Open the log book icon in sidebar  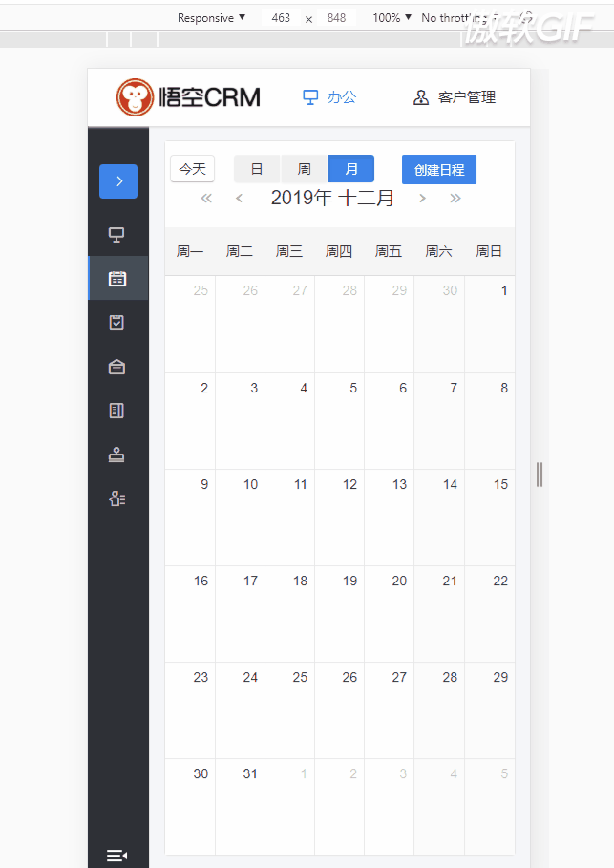click(116, 411)
